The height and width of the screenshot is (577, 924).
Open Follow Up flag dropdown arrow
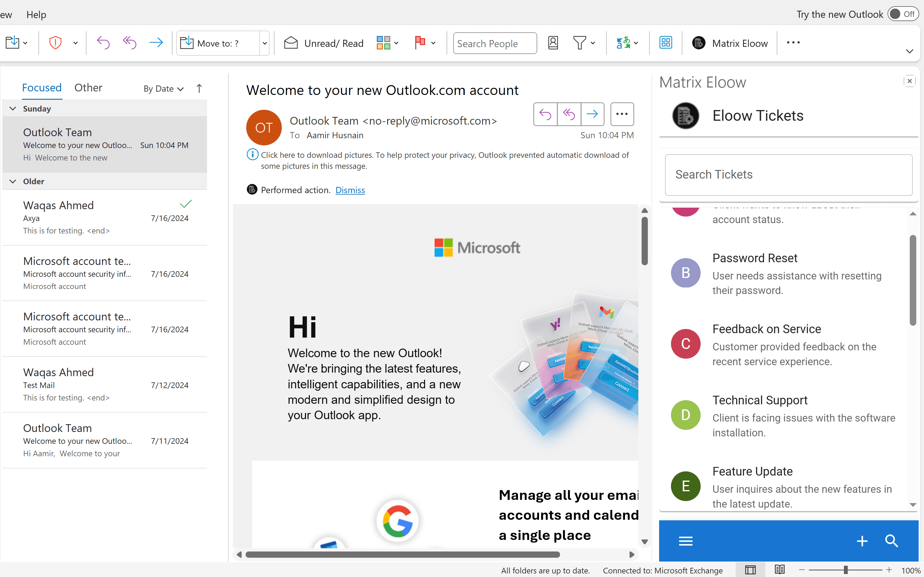(x=433, y=43)
